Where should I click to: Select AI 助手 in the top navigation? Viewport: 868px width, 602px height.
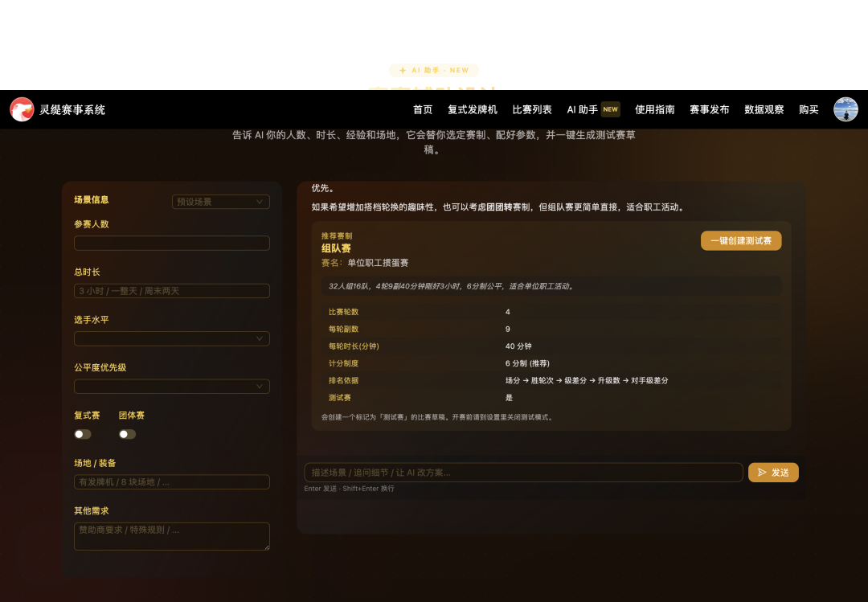[582, 109]
